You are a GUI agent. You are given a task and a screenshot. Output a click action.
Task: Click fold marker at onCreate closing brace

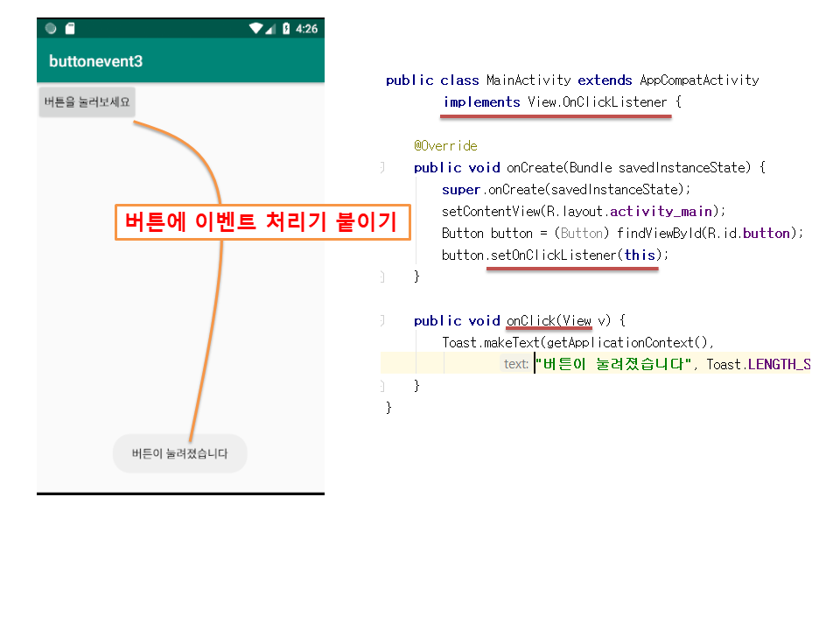(382, 277)
